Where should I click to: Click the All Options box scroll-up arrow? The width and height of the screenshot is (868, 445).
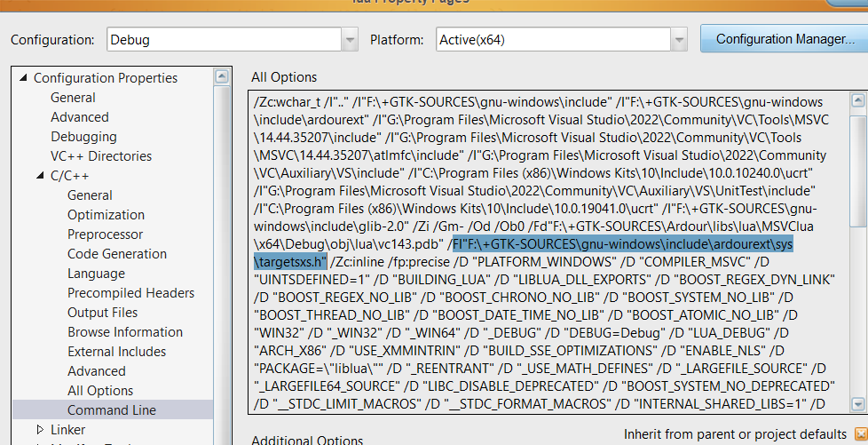tap(857, 100)
